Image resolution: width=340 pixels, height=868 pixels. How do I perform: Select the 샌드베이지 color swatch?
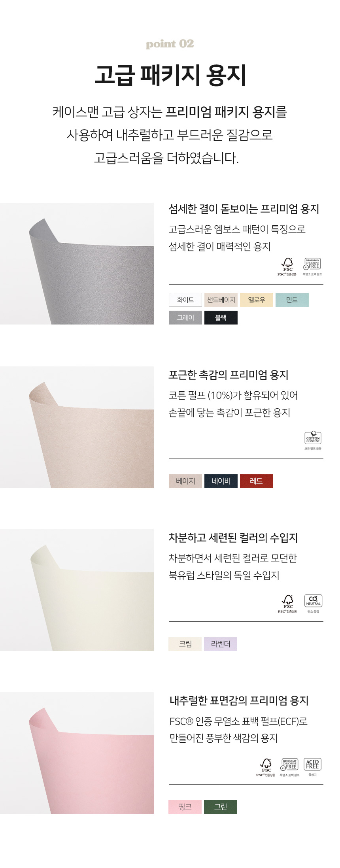pyautogui.click(x=221, y=300)
